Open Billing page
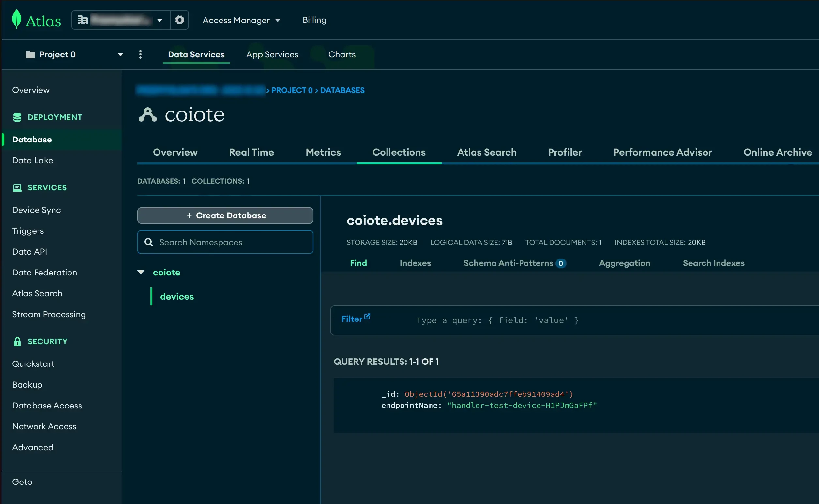 click(x=314, y=20)
